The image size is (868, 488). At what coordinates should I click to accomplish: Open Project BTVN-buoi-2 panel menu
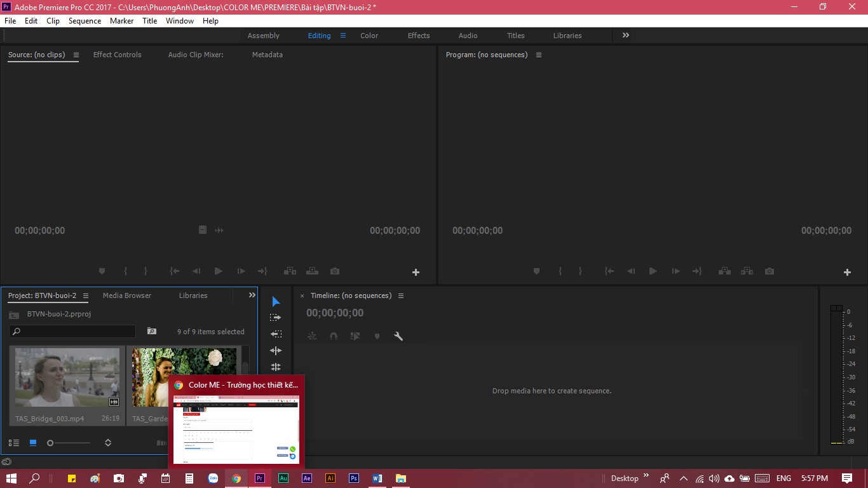click(x=86, y=295)
